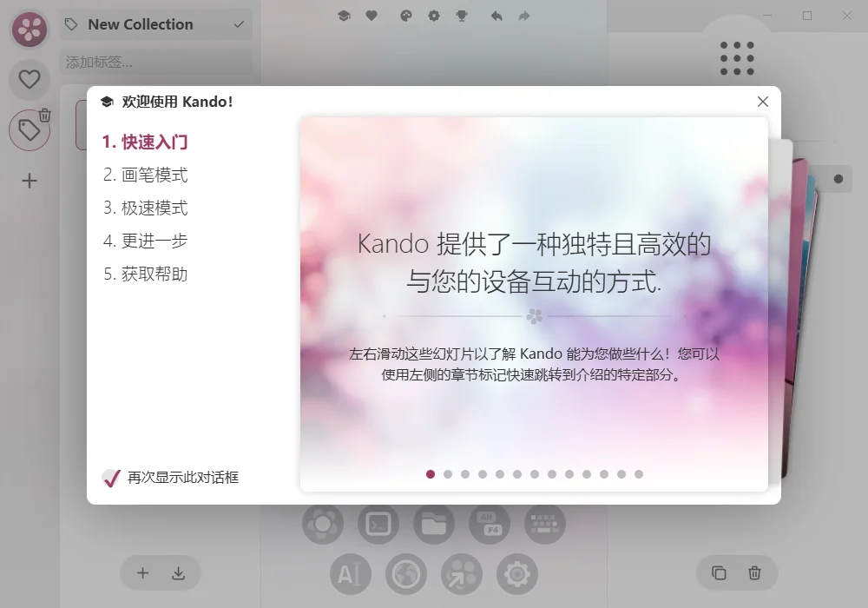Jump to chapter 4. 更进一步
Viewport: 868px width, 608px height.
coord(145,241)
